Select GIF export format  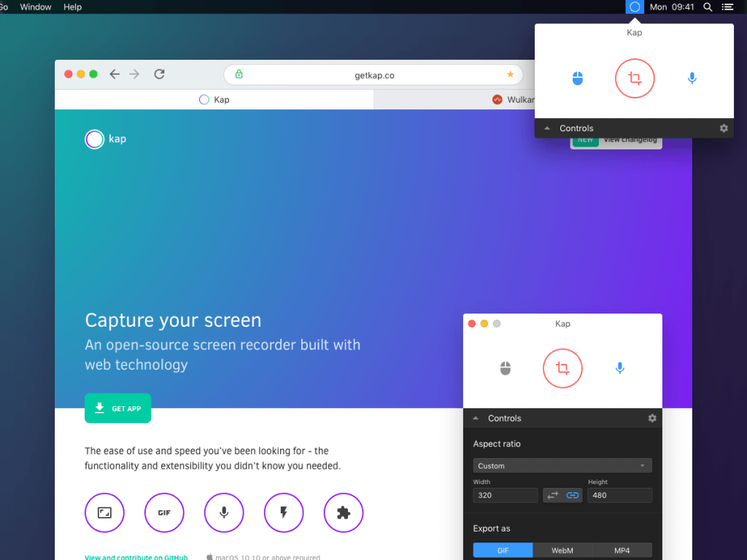(503, 551)
